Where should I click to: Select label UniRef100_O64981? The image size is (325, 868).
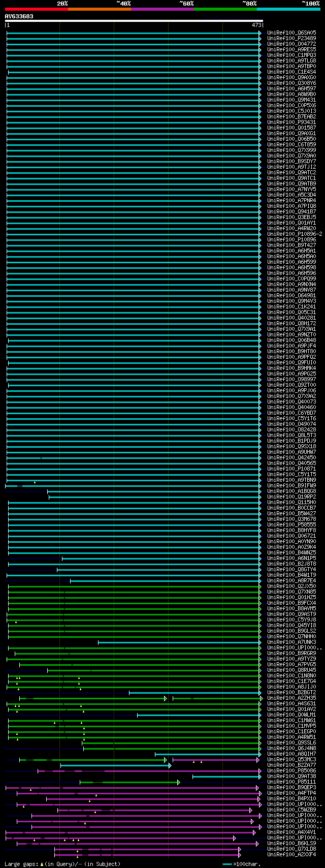[x=291, y=295]
